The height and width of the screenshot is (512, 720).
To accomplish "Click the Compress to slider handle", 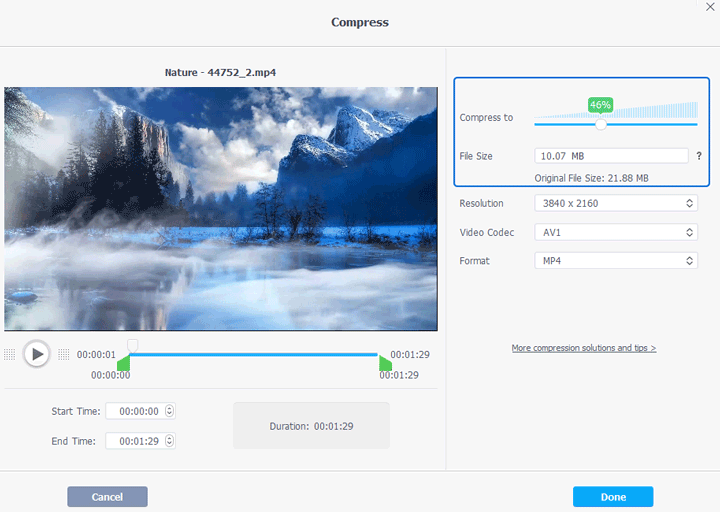I will pos(601,124).
